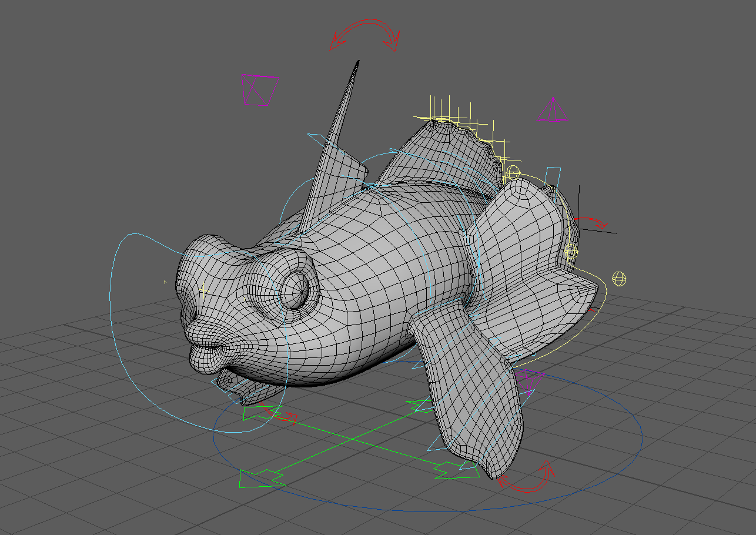Image resolution: width=756 pixels, height=535 pixels.
Task: Select the magenta square control above the head
Action: point(260,90)
